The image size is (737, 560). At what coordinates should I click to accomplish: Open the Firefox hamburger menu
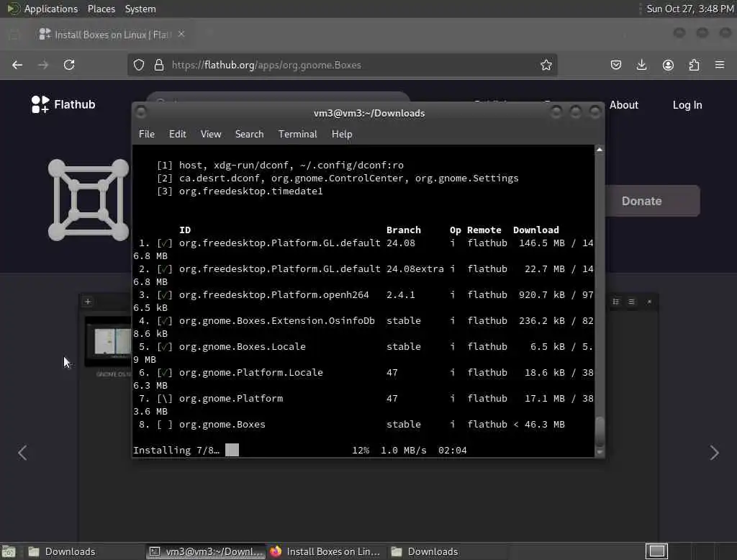pos(720,65)
